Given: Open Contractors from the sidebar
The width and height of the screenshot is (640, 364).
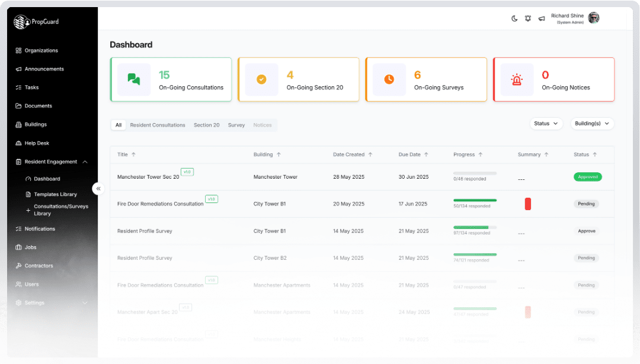Looking at the screenshot, I should (x=39, y=266).
